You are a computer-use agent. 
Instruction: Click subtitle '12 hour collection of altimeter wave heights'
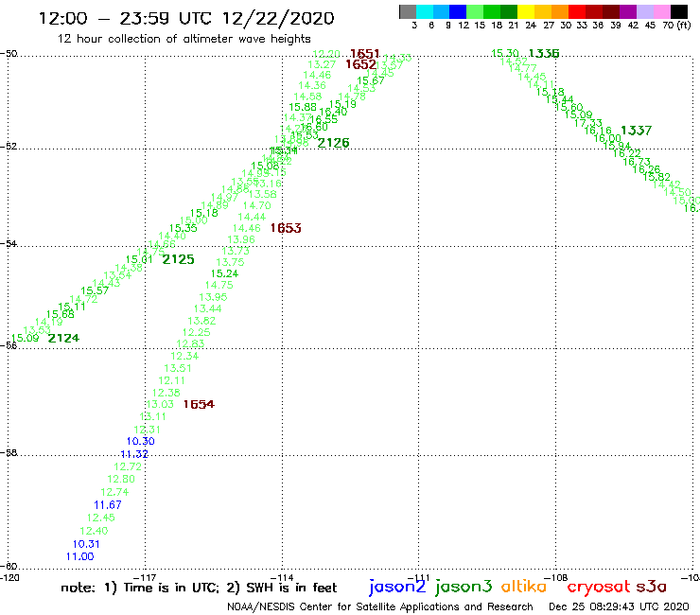[x=184, y=39]
